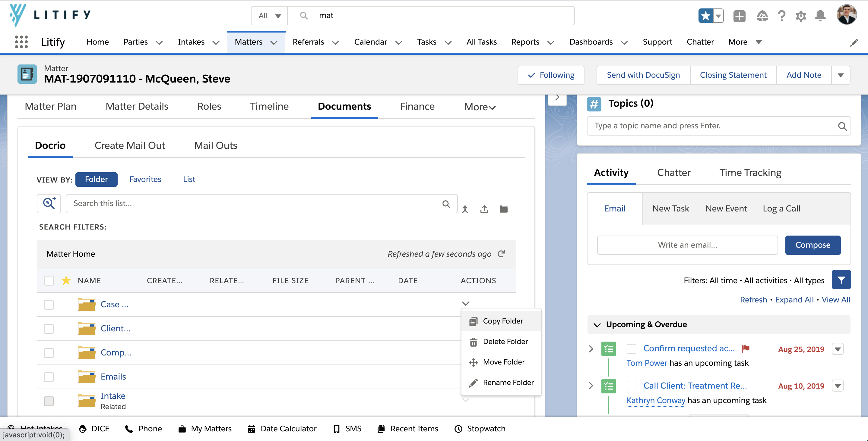Screen dimensions: 868x441
Task: Click the refresh icon beside Refreshed text
Action: click(x=501, y=254)
